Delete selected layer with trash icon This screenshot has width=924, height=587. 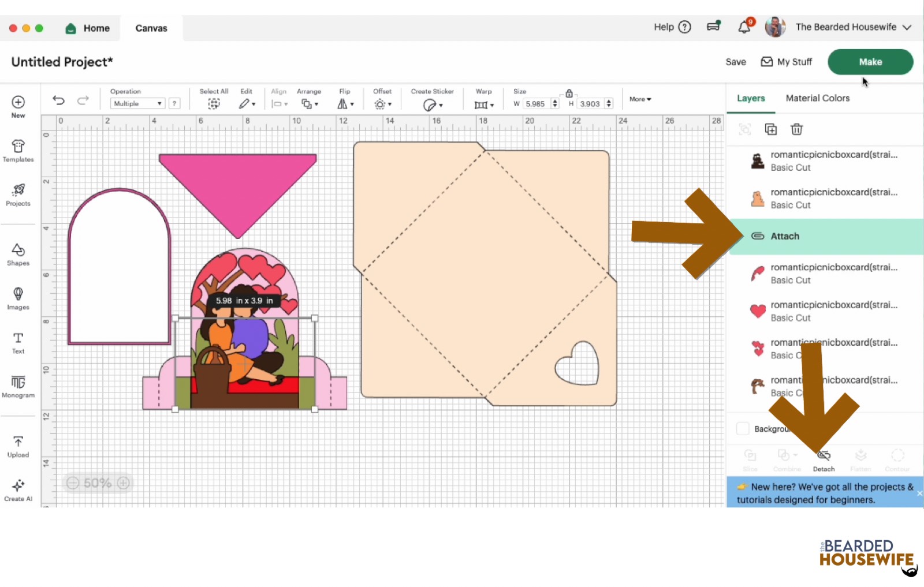click(796, 129)
